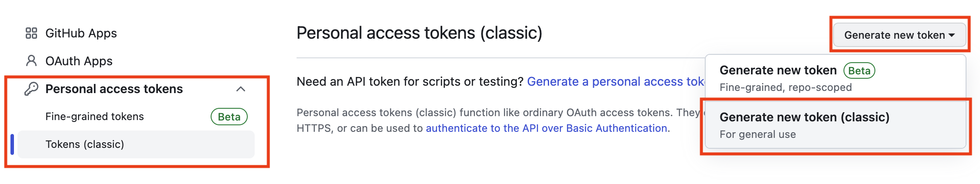Click the Personal access tokens sidebar label

(x=114, y=89)
